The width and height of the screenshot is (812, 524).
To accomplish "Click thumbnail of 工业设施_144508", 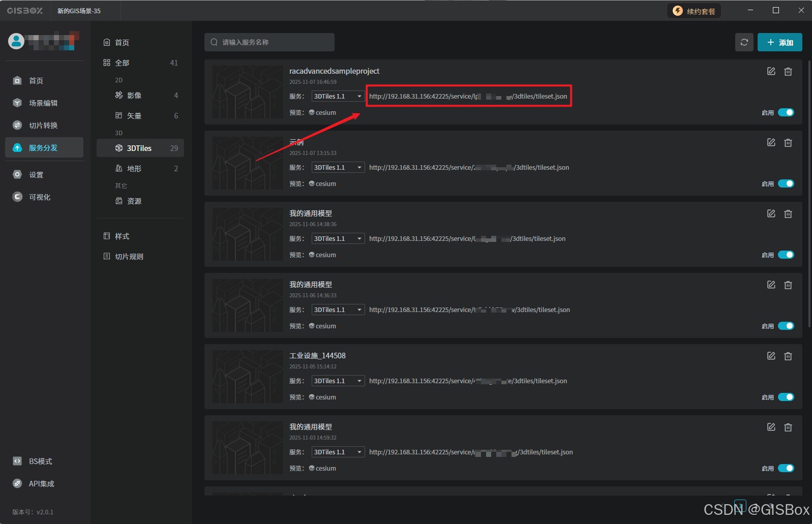I will (248, 377).
